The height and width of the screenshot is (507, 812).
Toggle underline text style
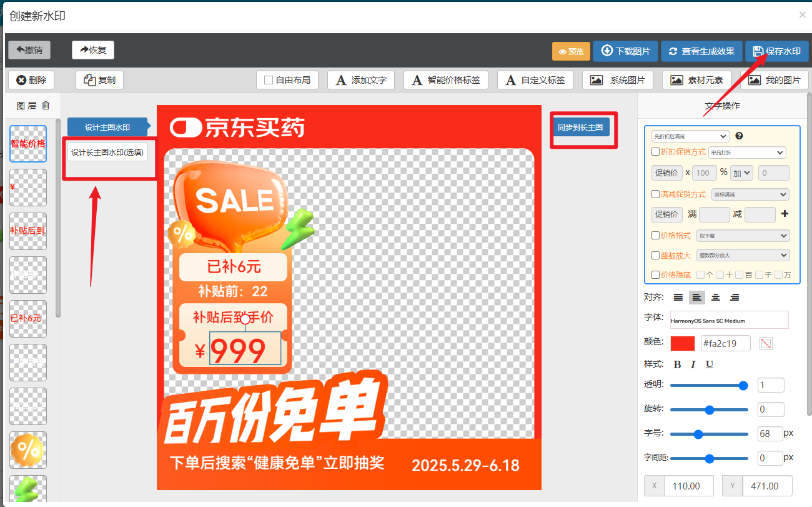(x=709, y=364)
